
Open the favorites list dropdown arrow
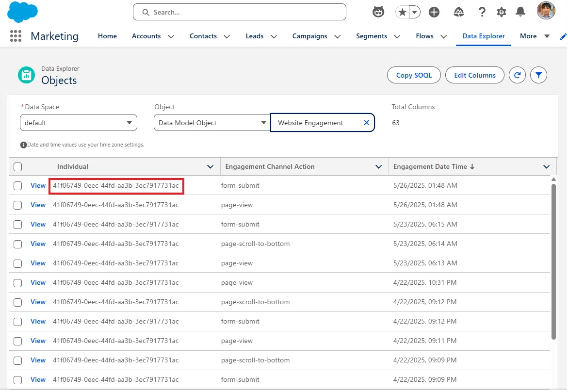[414, 12]
